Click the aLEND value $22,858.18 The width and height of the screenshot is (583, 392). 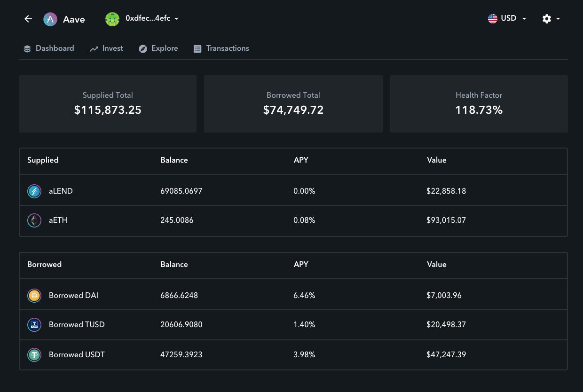tap(446, 191)
